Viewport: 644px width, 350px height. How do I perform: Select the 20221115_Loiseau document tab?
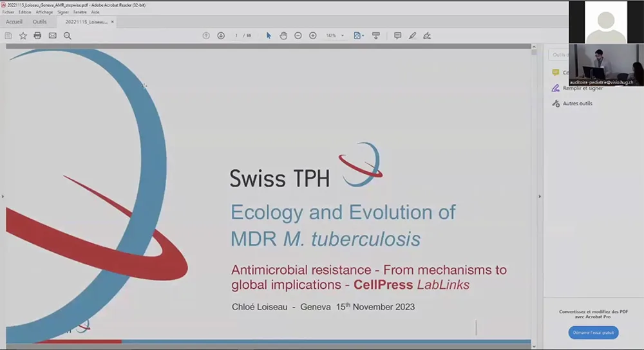[86, 22]
